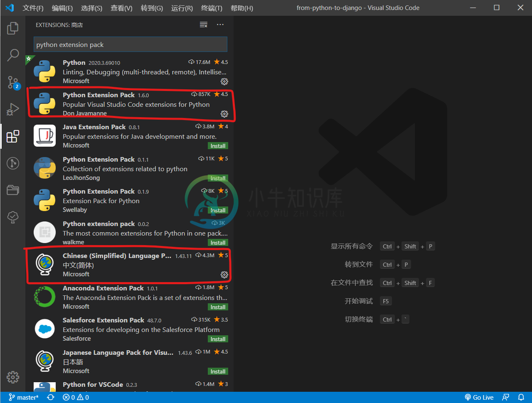The image size is (532, 403).
Task: Open the 文件(F) menu
Action: (x=33, y=8)
